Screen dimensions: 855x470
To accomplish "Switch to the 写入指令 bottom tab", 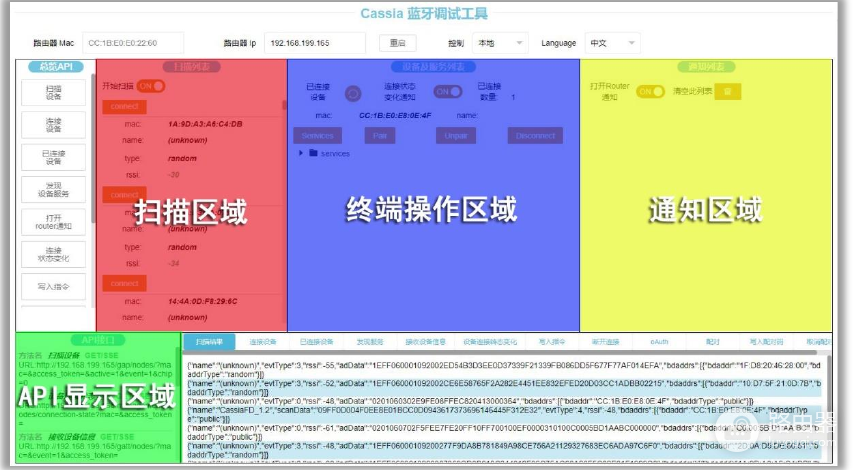I will click(551, 342).
